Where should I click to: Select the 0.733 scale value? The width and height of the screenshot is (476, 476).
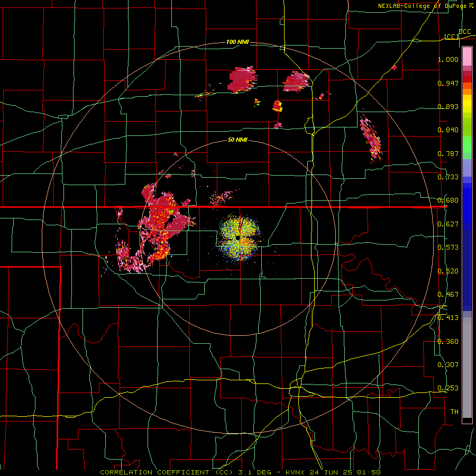click(448, 177)
